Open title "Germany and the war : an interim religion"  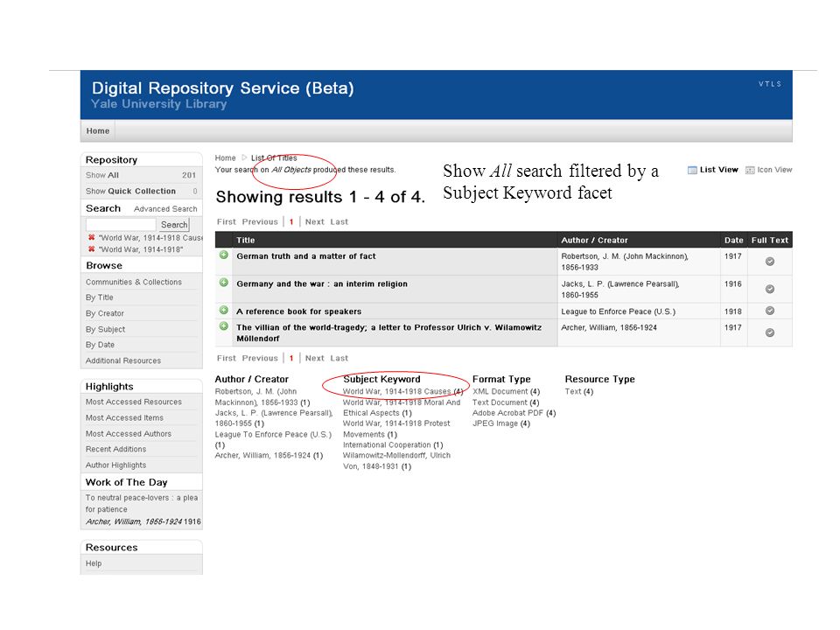[322, 283]
